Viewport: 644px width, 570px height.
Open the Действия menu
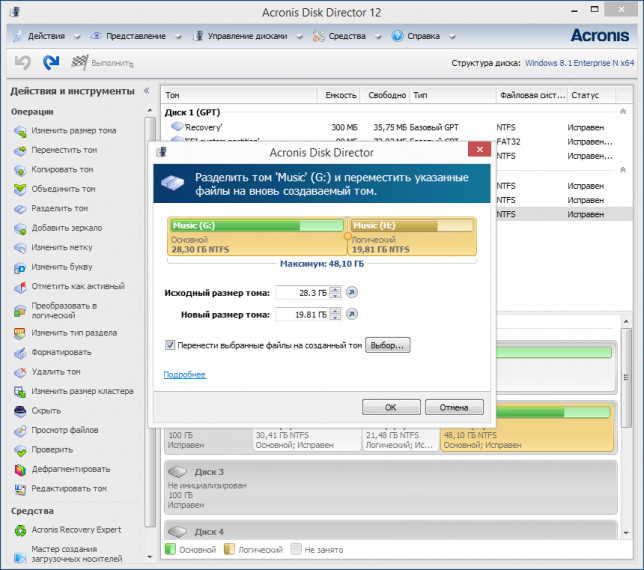(46, 36)
